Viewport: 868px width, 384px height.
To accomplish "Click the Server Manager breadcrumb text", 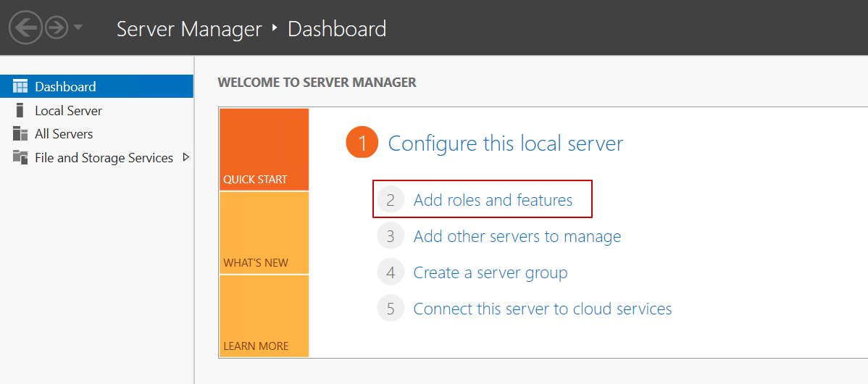I will (189, 29).
